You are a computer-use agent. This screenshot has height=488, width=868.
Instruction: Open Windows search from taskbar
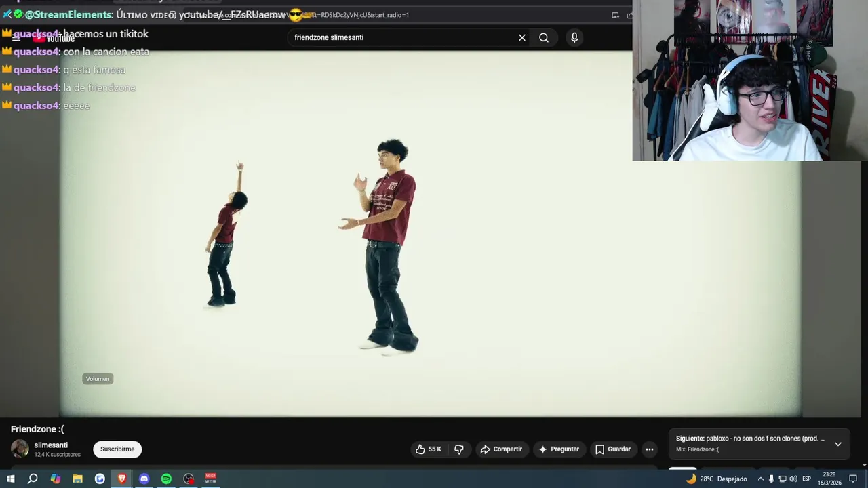click(33, 479)
